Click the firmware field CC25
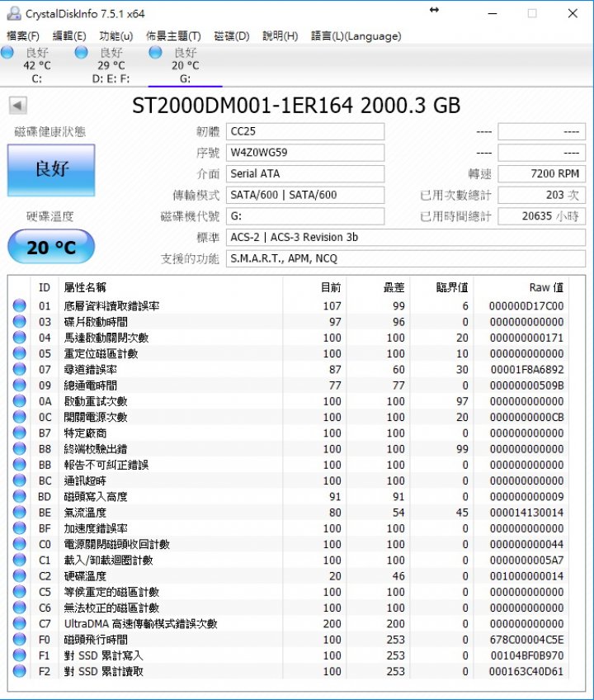Screen dimensions: 594x700 pos(305,131)
